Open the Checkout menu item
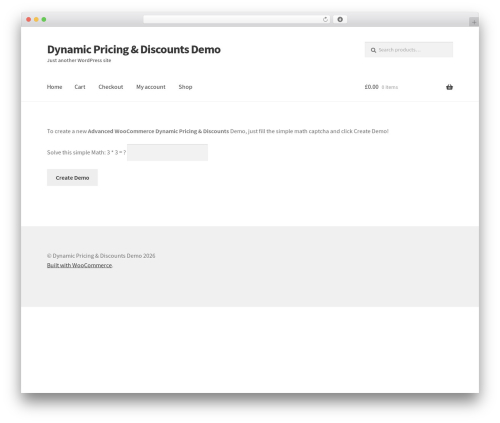Viewport: 500px width, 423px height. pyautogui.click(x=111, y=87)
